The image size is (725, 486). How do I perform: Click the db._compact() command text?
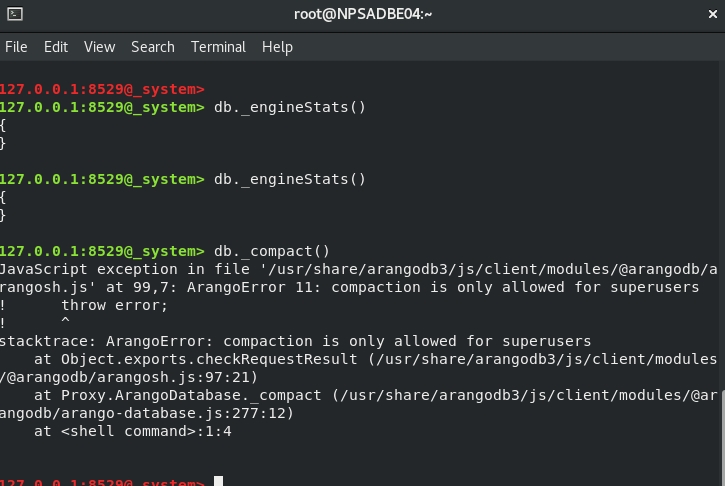tap(272, 251)
